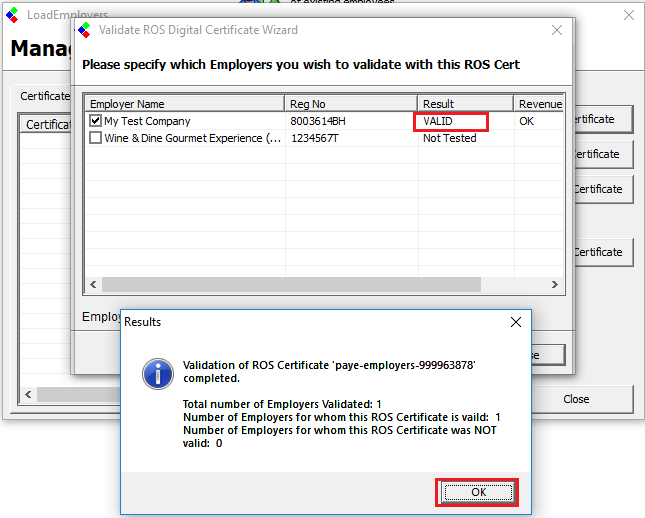Viewport: 645px width, 518px height.
Task: Uncheck the My Test Company checkbox
Action: coord(95,121)
